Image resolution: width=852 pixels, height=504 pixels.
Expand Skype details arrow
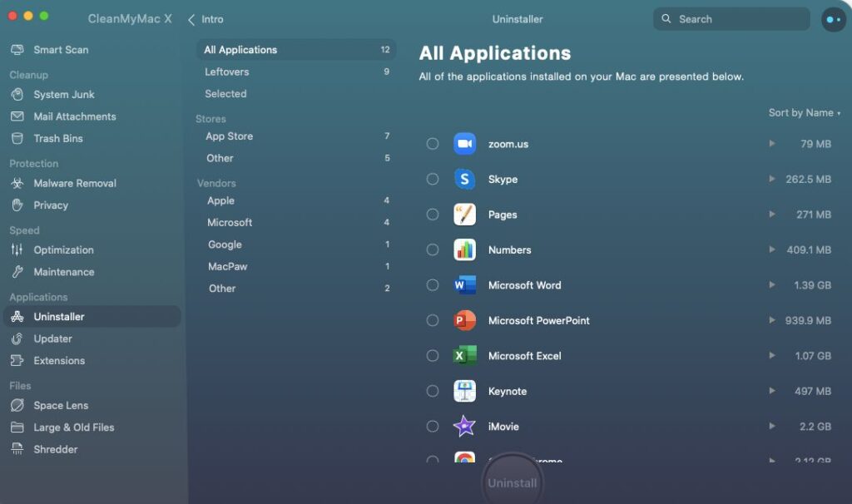coord(772,179)
